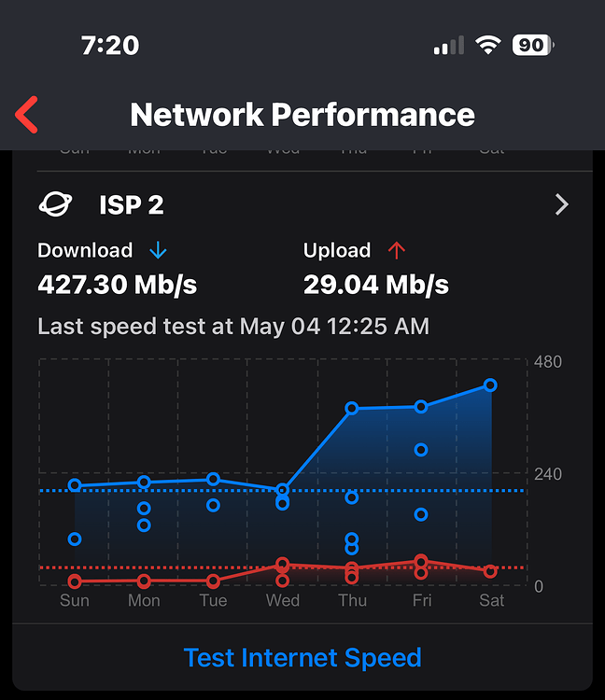Tap the Network Performance title

coord(302,115)
